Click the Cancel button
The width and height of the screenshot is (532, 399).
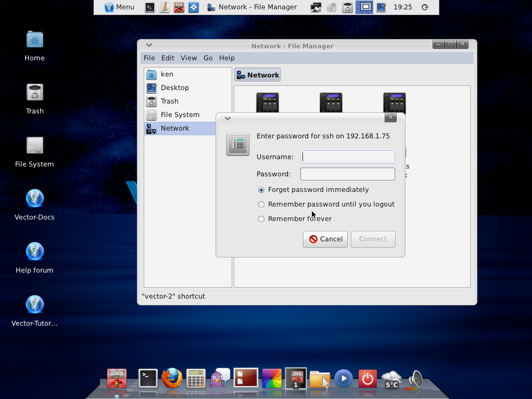tap(325, 239)
